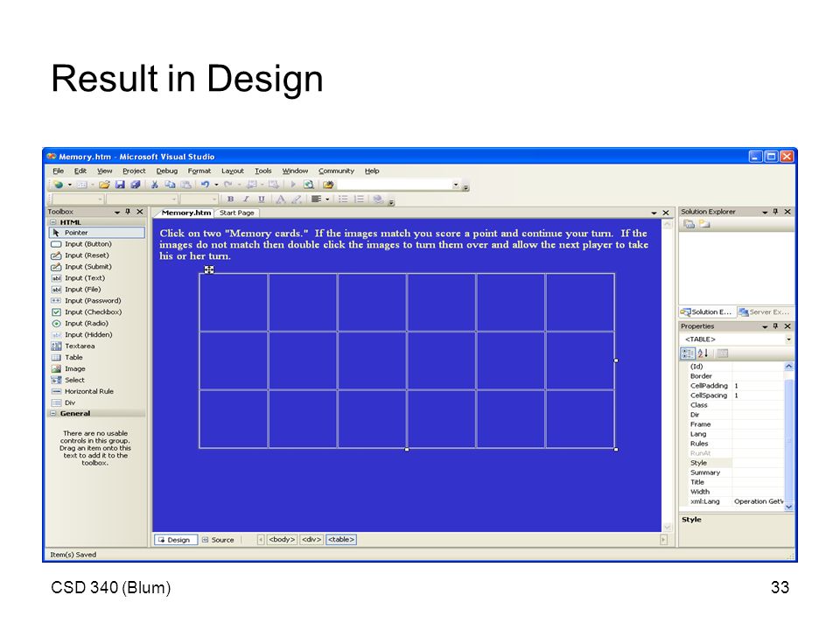Select the <body> tag navigator
The image size is (840, 630).
pos(282,540)
